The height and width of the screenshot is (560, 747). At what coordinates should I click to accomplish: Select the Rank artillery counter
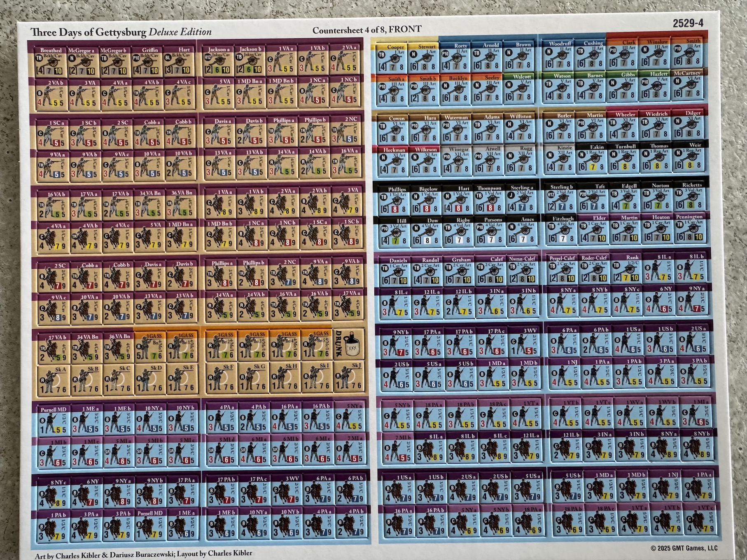click(x=628, y=270)
